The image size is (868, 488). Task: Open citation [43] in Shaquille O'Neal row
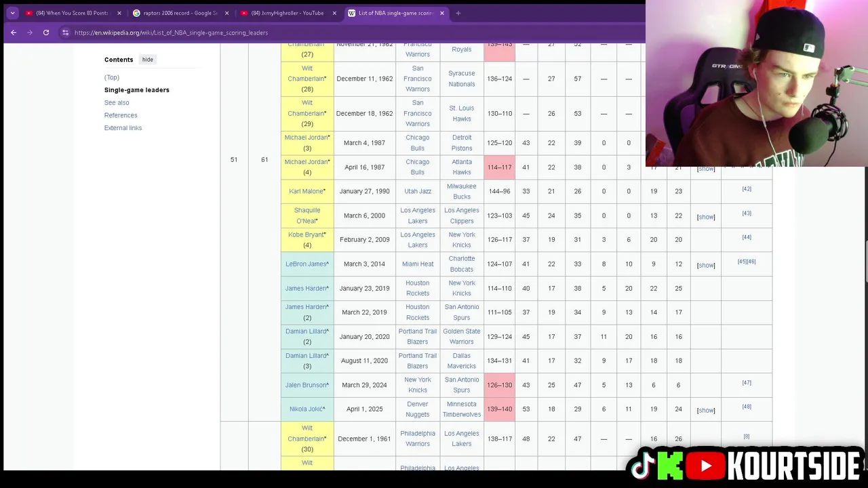point(747,213)
